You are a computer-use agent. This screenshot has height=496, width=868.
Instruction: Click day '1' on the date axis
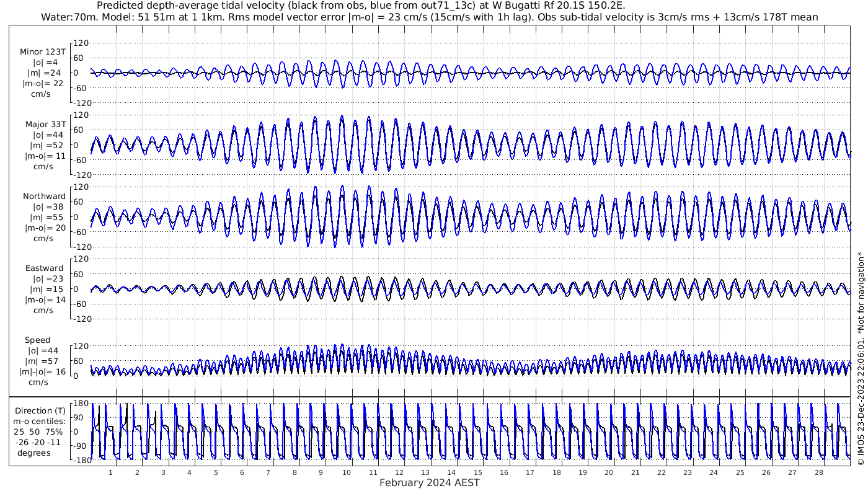(x=110, y=472)
